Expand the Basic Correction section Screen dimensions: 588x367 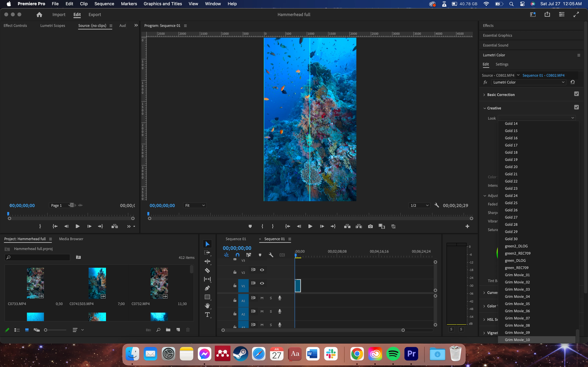click(x=484, y=95)
